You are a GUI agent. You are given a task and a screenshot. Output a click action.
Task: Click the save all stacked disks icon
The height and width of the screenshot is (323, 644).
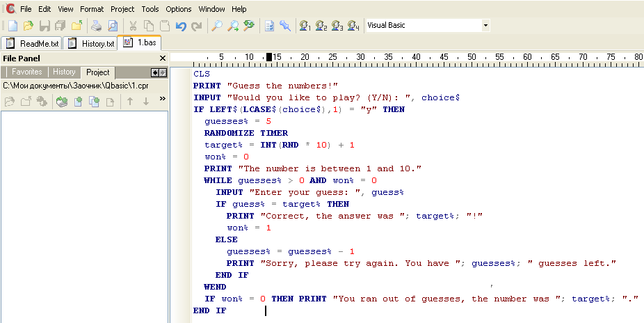coord(61,26)
